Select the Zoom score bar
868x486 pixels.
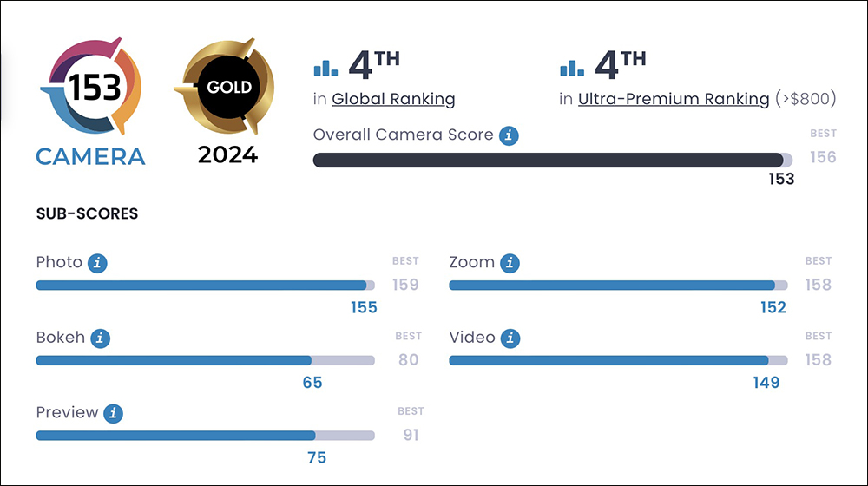click(618, 285)
